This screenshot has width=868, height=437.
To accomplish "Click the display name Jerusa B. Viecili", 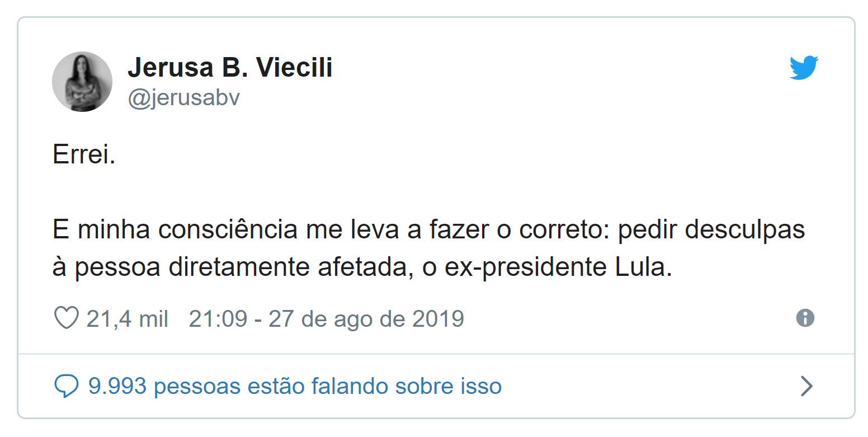I will (x=230, y=68).
